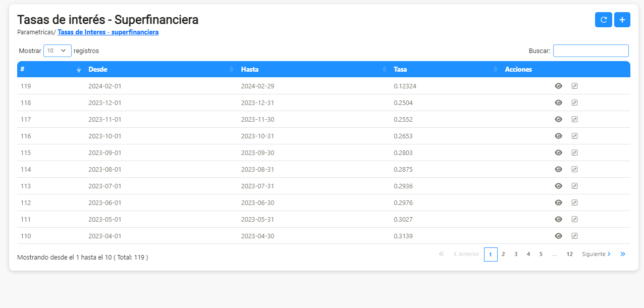Click the refresh button at top right
644x308 pixels.
604,20
